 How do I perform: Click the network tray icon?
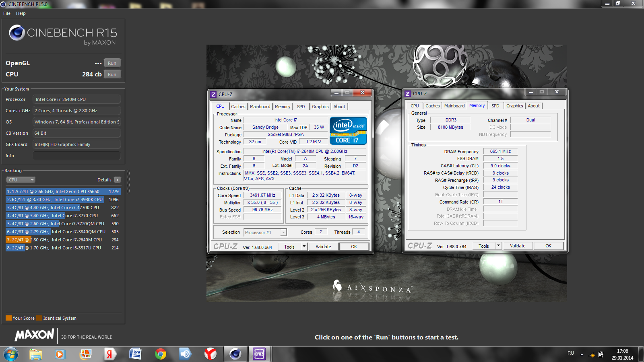pos(592,355)
